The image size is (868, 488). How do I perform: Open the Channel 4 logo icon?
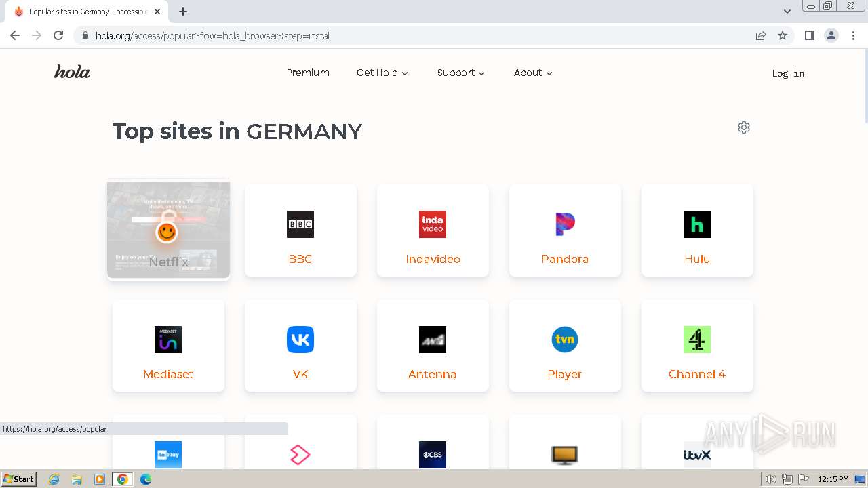[x=697, y=340]
